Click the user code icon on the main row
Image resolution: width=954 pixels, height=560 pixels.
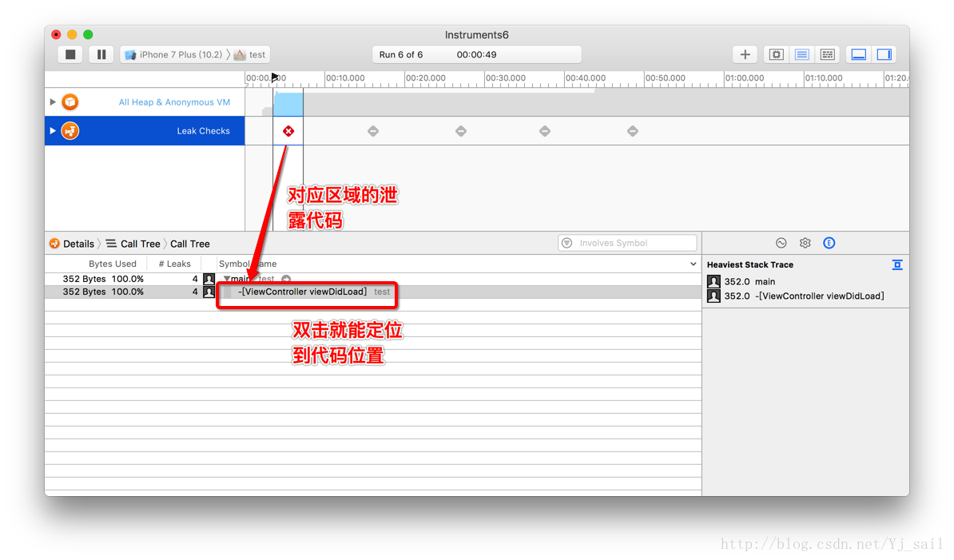click(209, 279)
